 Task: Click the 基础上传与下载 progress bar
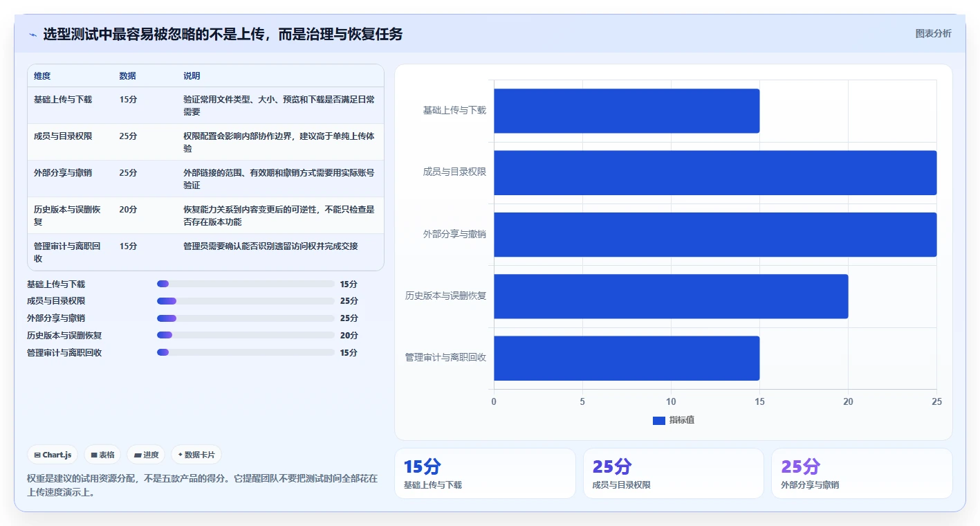tap(246, 284)
